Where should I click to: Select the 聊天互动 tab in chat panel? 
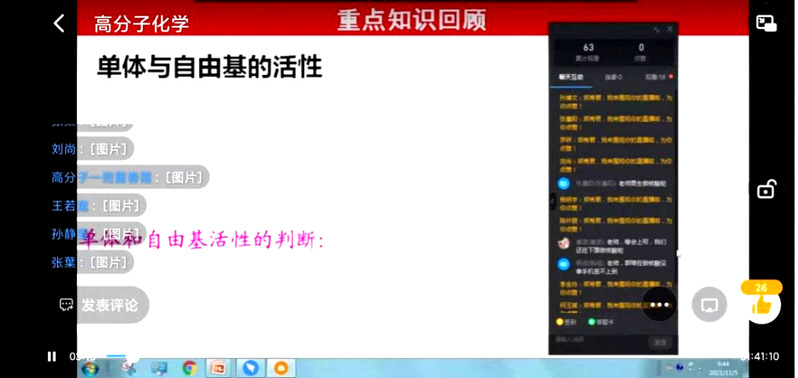(x=571, y=77)
